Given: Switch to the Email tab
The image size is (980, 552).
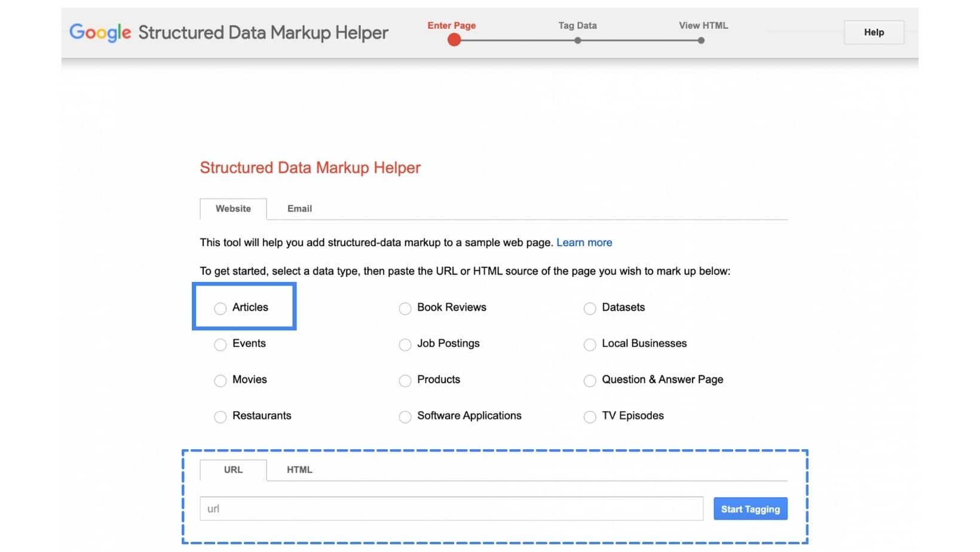Looking at the screenshot, I should tap(299, 208).
